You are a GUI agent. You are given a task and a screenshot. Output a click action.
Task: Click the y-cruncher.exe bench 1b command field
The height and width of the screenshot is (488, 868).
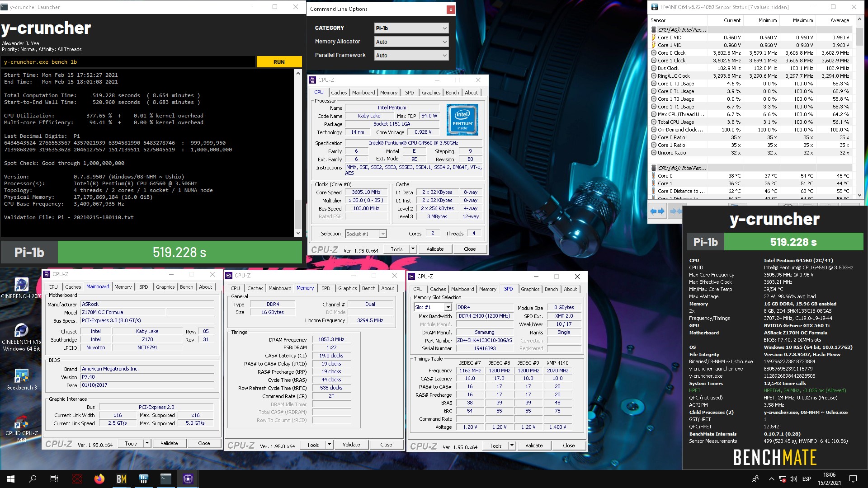click(x=128, y=62)
